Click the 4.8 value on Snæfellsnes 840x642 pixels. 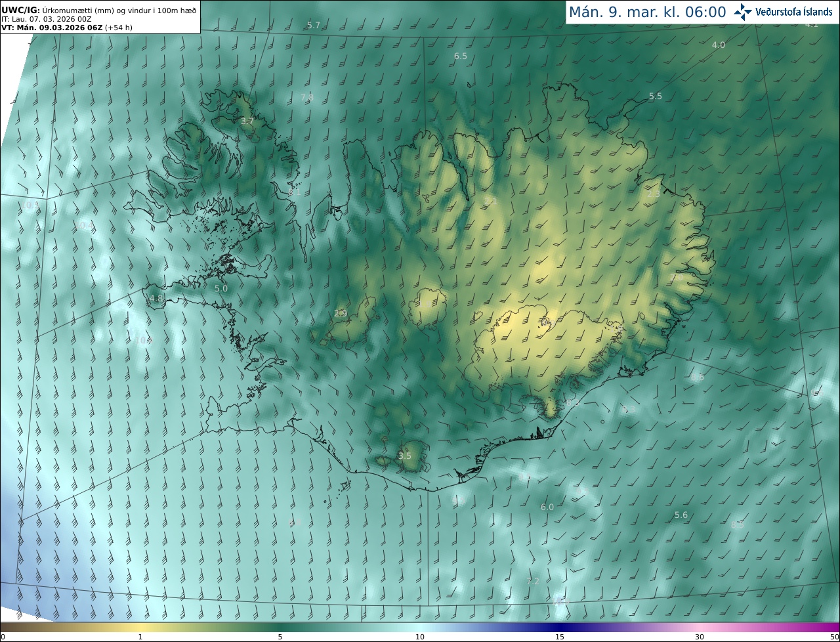(x=156, y=298)
